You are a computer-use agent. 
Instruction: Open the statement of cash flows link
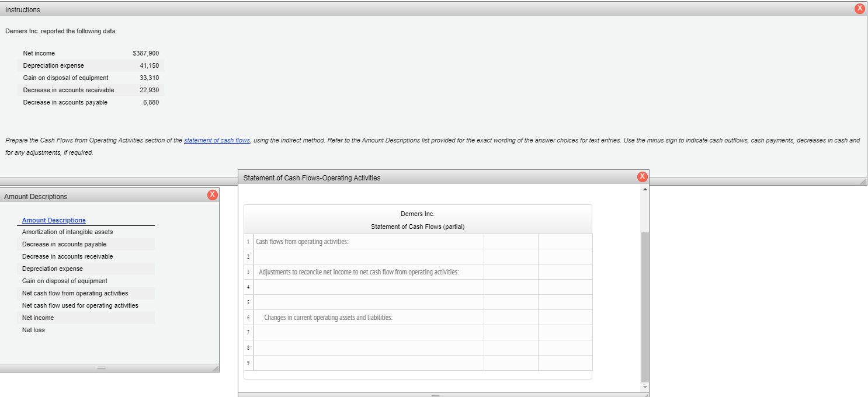pyautogui.click(x=217, y=141)
